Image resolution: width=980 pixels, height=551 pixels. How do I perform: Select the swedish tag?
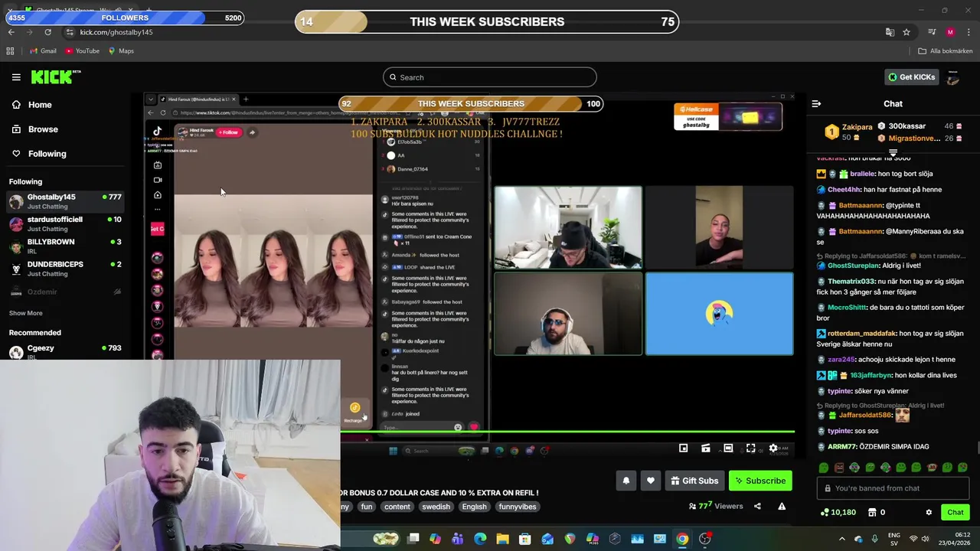[x=436, y=507]
